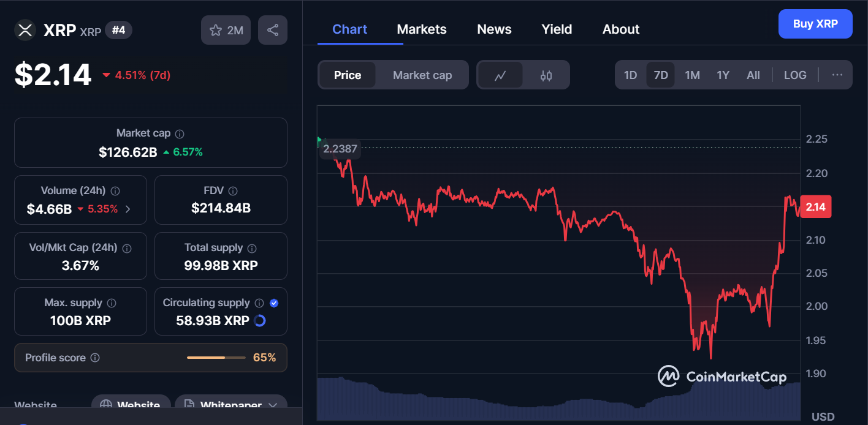Show info icon for Max. supply
The height and width of the screenshot is (425, 868).
pos(112,303)
